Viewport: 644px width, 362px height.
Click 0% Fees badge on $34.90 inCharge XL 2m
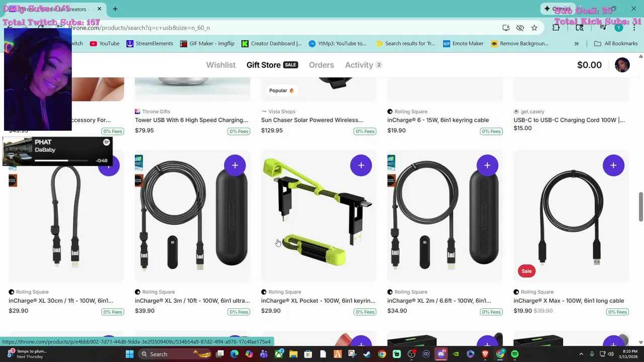tap(491, 312)
